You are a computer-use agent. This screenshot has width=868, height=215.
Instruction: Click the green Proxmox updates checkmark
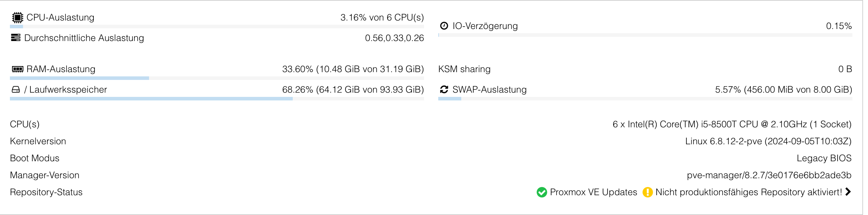click(x=542, y=192)
